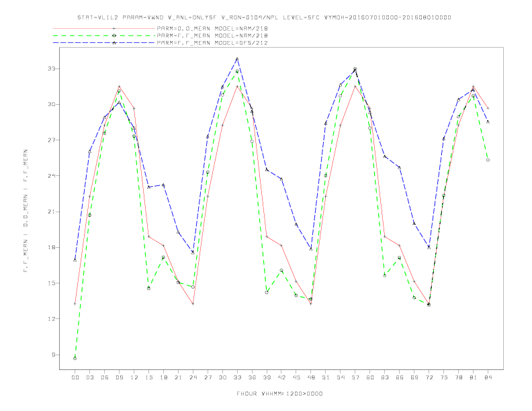Image resolution: width=532 pixels, height=411 pixels.
Task: Click x-axis forecast hour label 72
Action: (429, 377)
